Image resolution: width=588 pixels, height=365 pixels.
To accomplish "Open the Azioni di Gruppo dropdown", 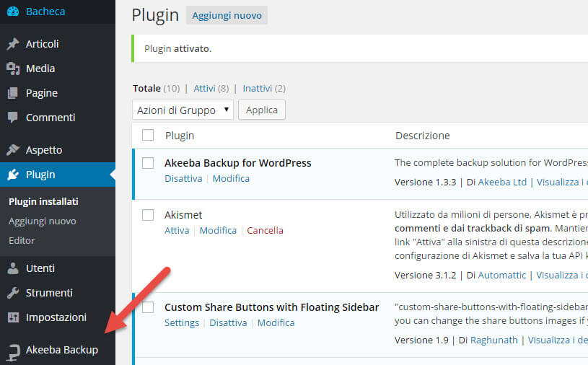I will (183, 110).
